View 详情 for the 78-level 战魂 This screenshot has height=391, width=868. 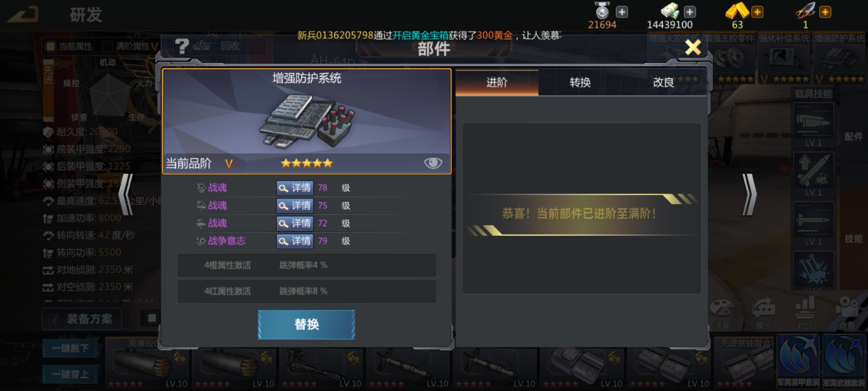(295, 188)
